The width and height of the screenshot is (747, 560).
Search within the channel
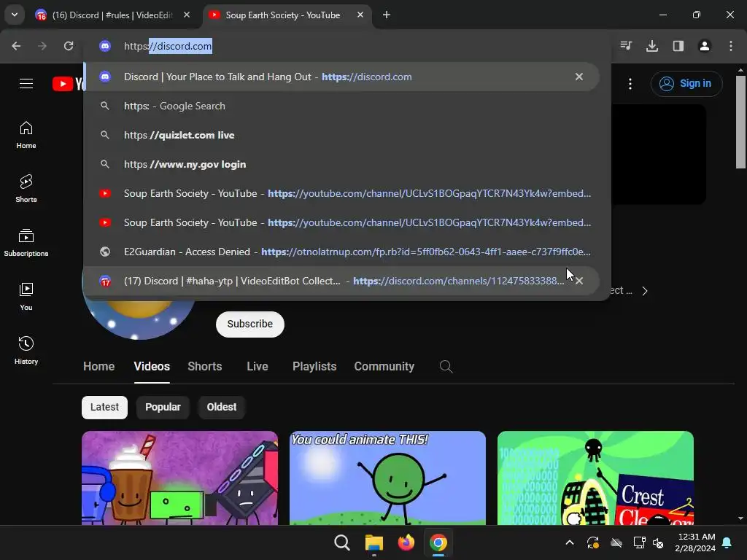pos(446,366)
